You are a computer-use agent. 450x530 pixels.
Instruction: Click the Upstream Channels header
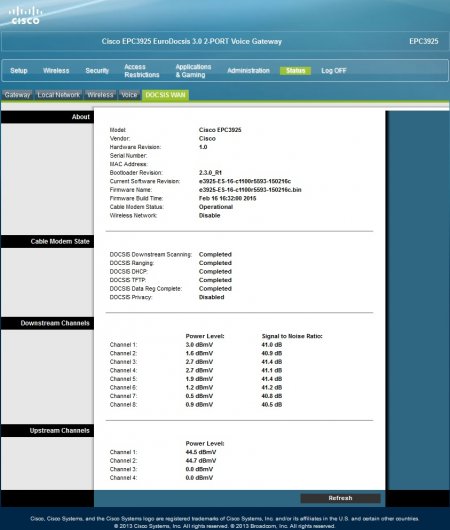47,431
